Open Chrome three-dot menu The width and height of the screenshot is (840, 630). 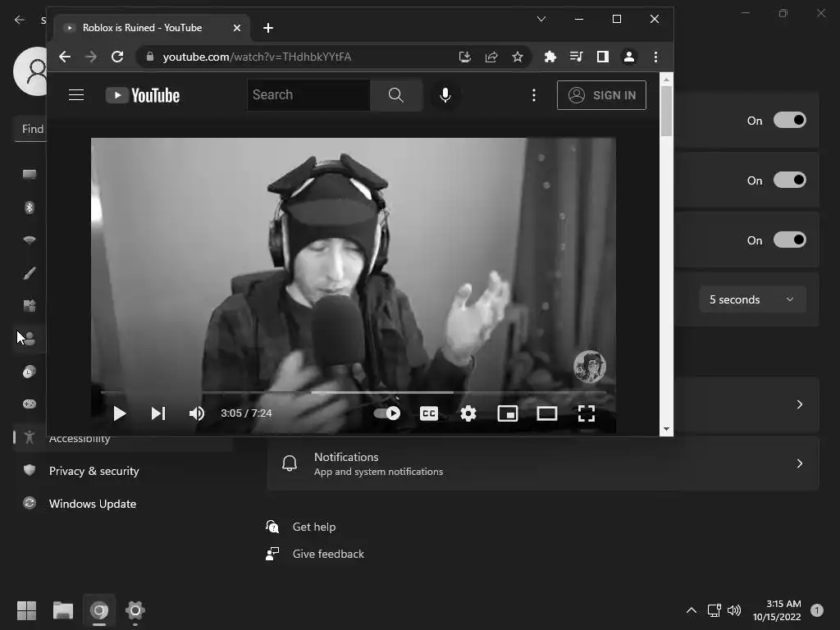[655, 57]
